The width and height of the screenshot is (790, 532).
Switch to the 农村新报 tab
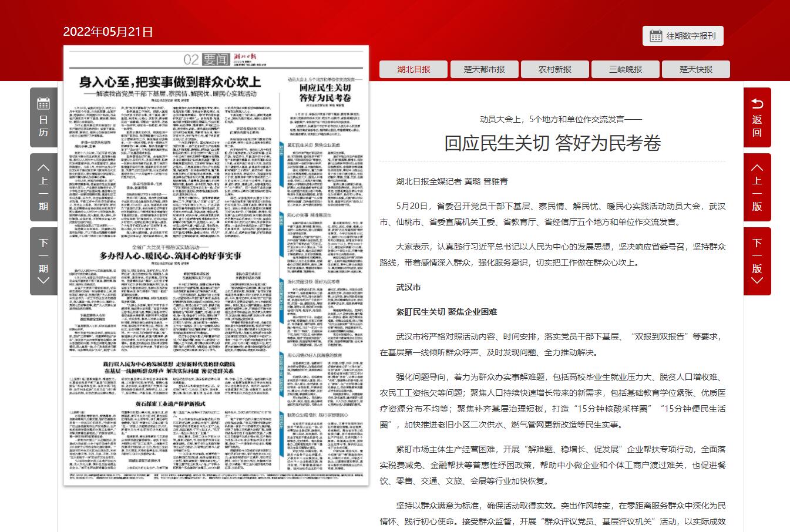tap(555, 69)
